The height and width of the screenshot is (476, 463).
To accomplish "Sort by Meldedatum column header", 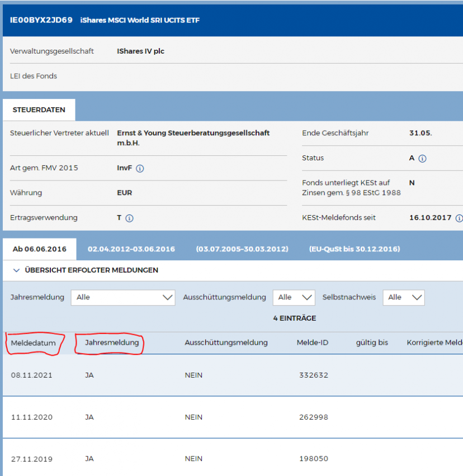I will [x=34, y=343].
